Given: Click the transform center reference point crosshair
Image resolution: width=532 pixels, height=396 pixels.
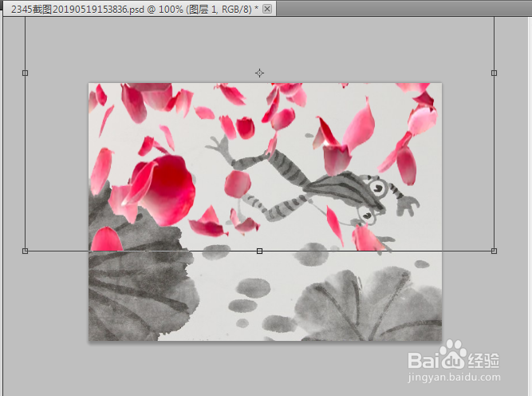Looking at the screenshot, I should [259, 73].
